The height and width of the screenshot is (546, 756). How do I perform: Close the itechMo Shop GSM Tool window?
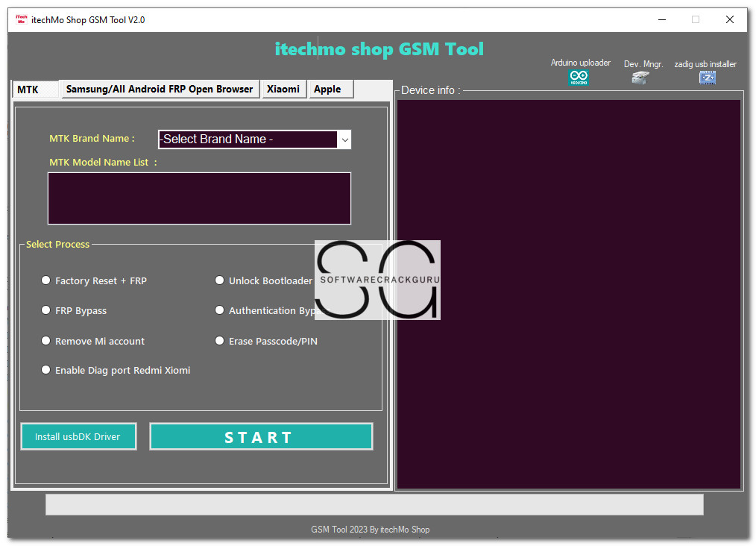[729, 20]
